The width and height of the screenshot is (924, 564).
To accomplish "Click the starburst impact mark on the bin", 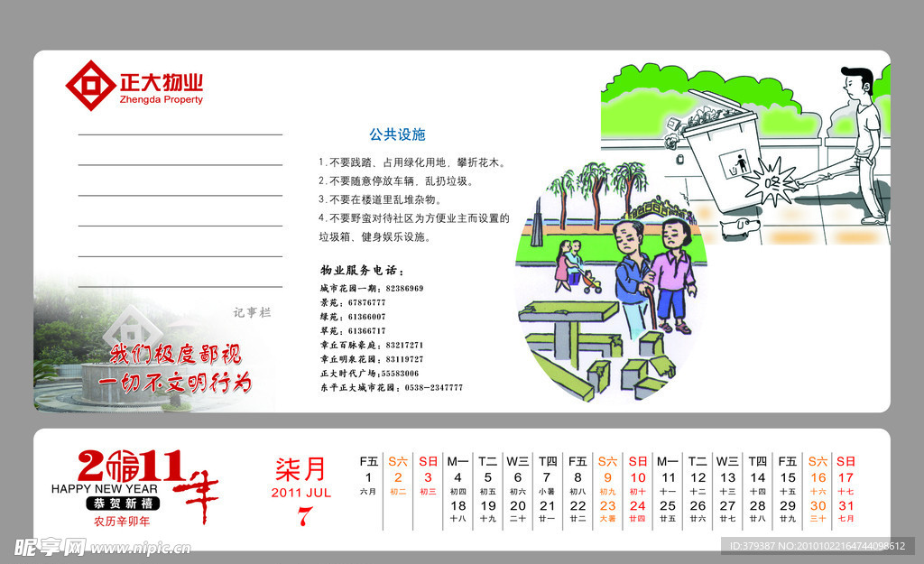I will click(x=769, y=180).
